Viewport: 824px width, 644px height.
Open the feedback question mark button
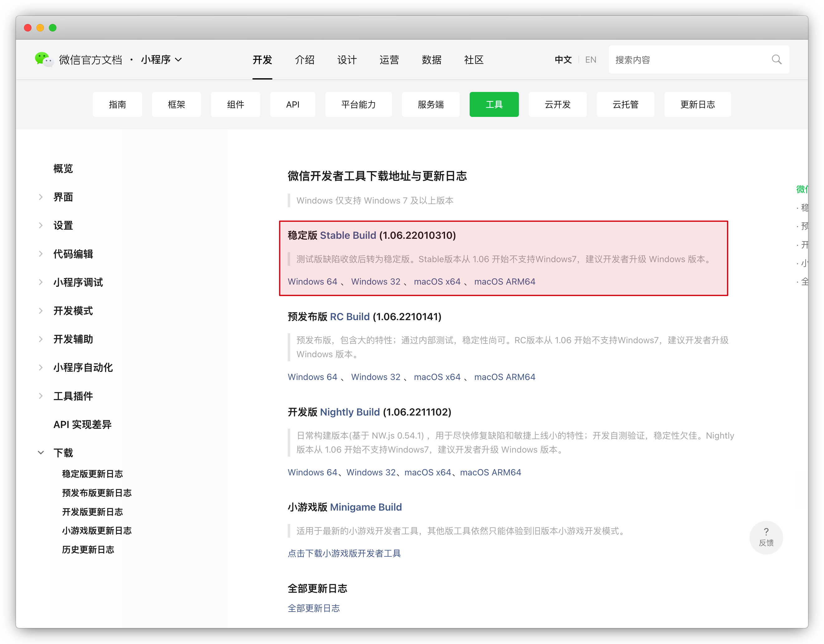(x=766, y=537)
